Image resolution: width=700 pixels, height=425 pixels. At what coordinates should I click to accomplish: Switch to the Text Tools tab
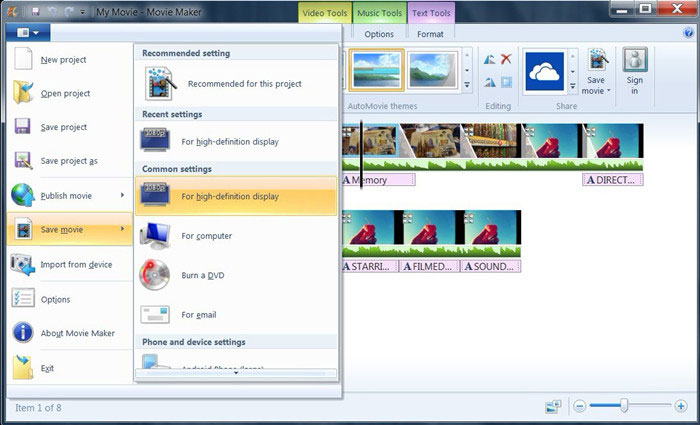coord(431,13)
